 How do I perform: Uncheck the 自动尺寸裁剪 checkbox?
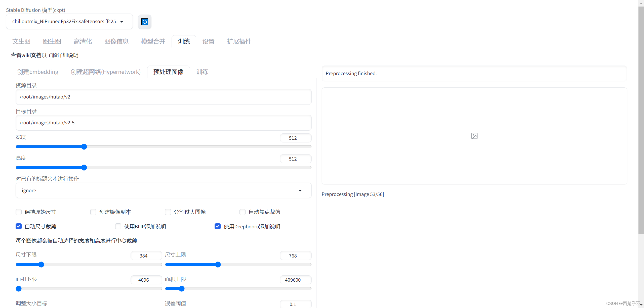tap(19, 227)
